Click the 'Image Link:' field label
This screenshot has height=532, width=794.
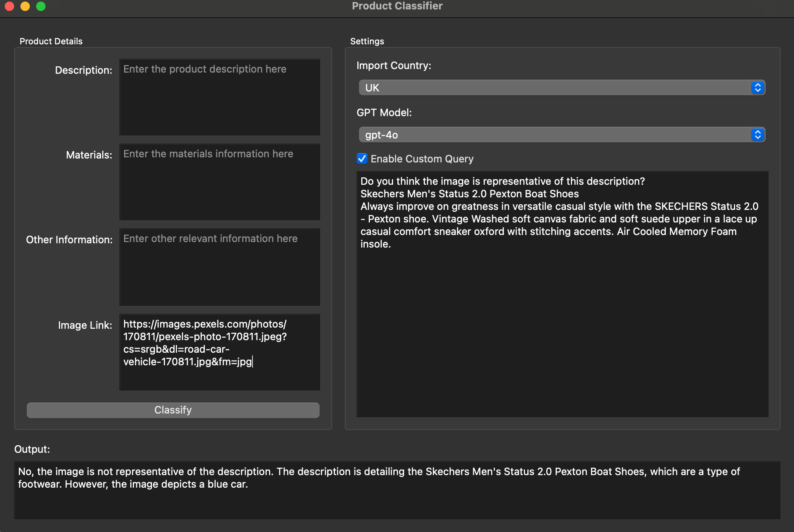tap(85, 325)
